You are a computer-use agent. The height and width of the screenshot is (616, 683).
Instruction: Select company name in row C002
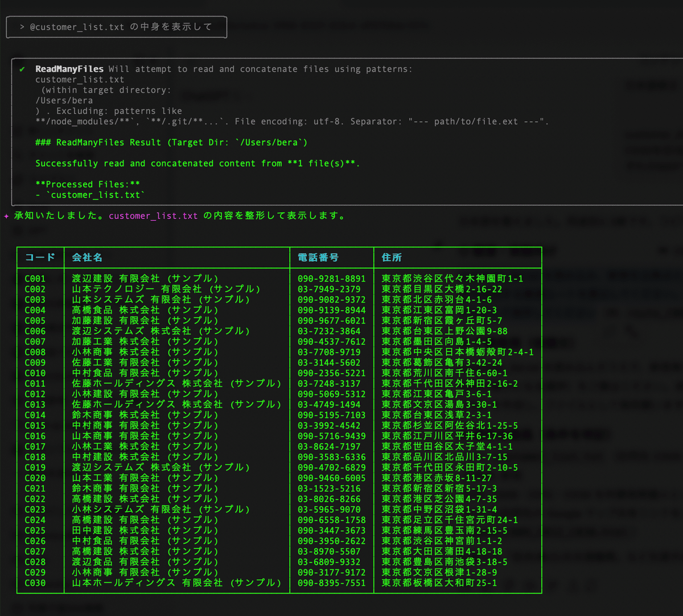click(166, 289)
